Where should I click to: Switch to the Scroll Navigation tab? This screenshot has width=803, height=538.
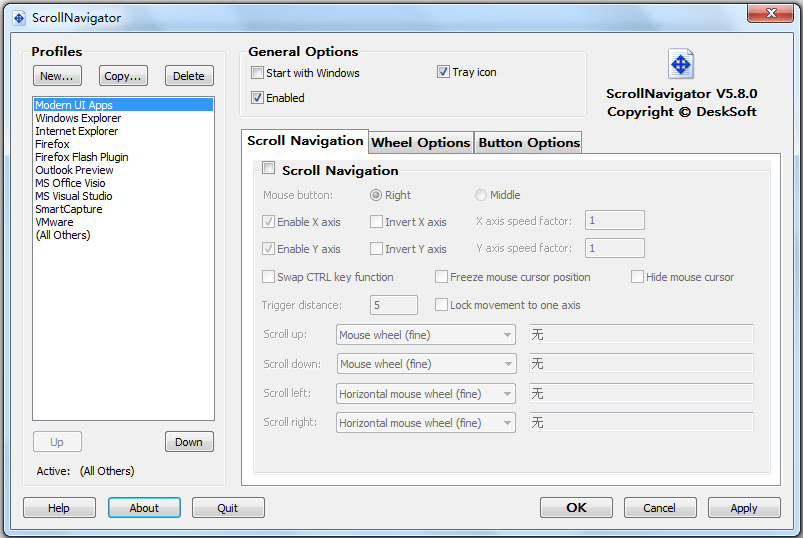click(305, 141)
